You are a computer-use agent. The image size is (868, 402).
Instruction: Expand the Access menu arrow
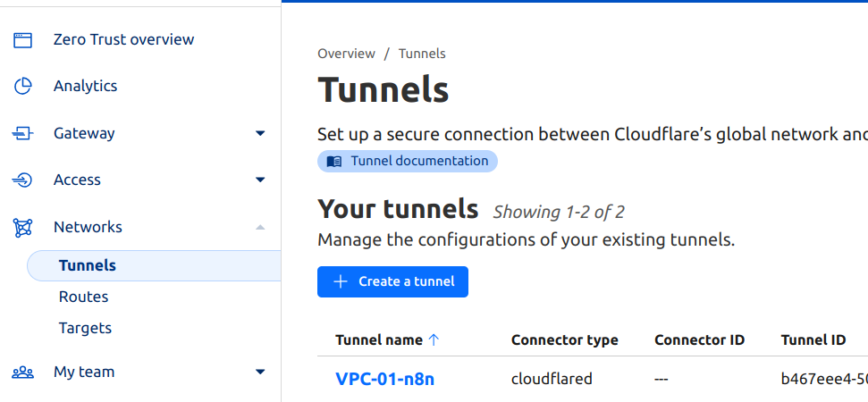tap(260, 180)
